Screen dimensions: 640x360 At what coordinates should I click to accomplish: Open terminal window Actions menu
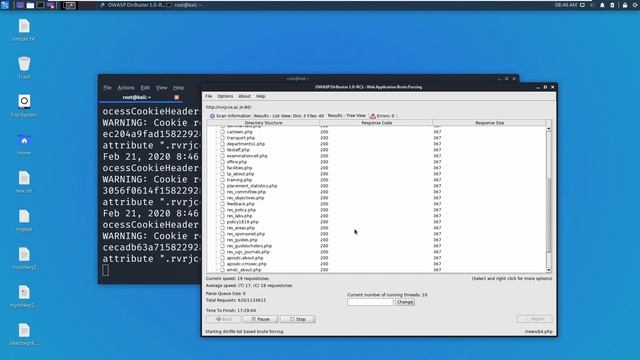[126, 88]
